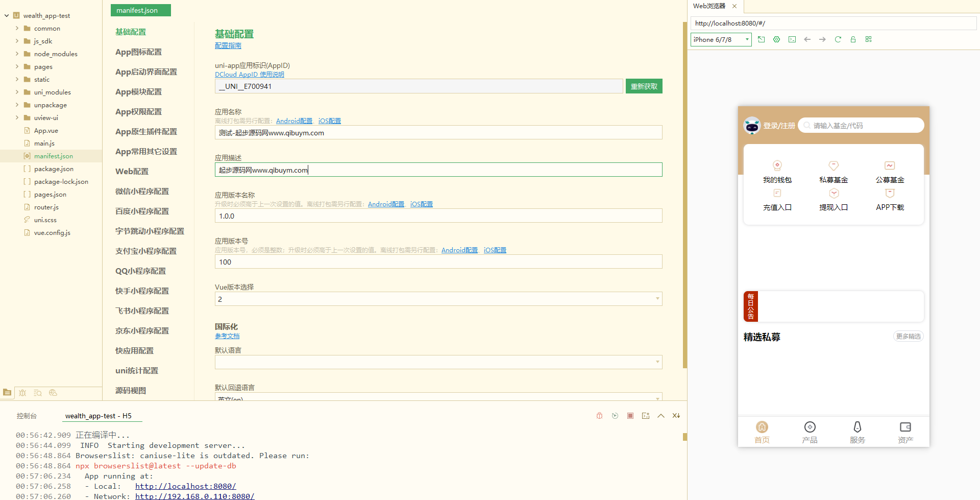Viewport: 980px width, 500px height.
Task: Click the editor vertical scrollbar
Action: [x=684, y=194]
